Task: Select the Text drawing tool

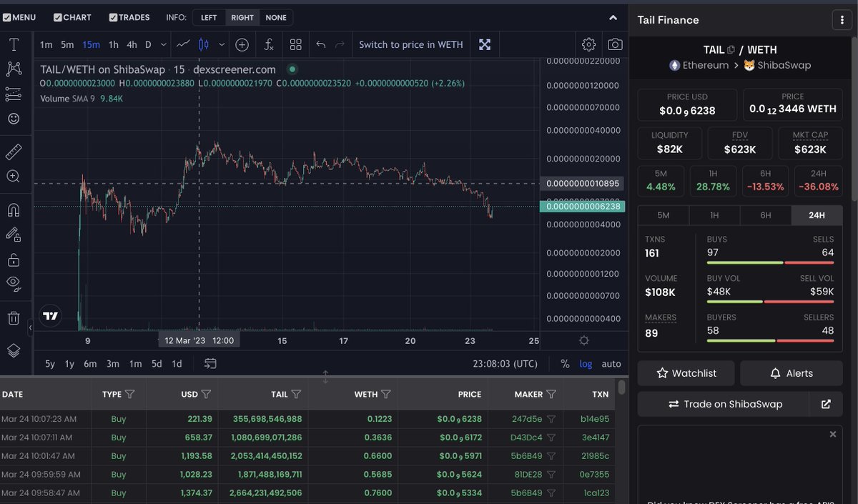Action: tap(14, 44)
